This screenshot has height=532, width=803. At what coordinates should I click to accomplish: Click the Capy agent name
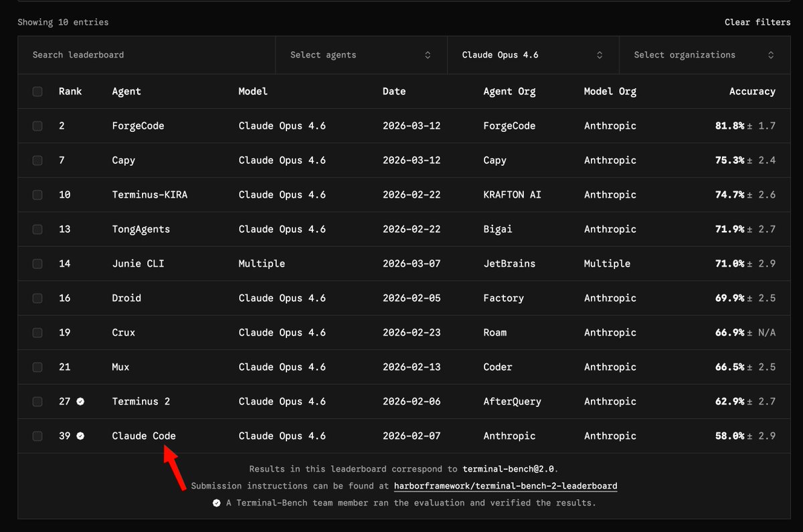[x=124, y=161]
